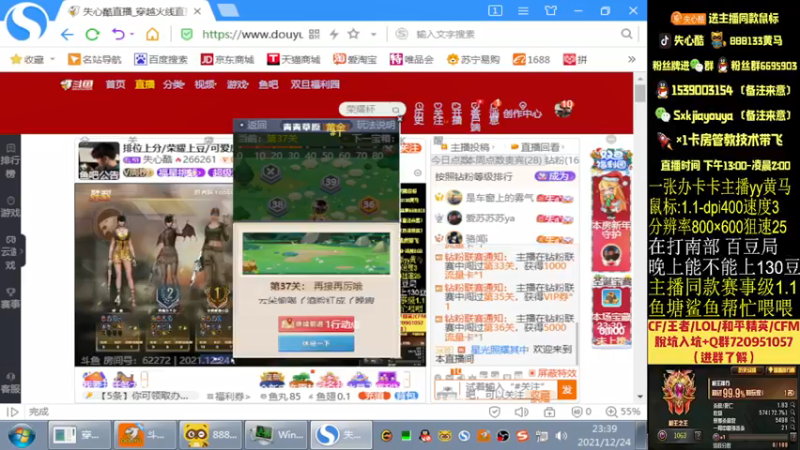
Task: Bookmark this page with the star icon
Action: click(353, 34)
